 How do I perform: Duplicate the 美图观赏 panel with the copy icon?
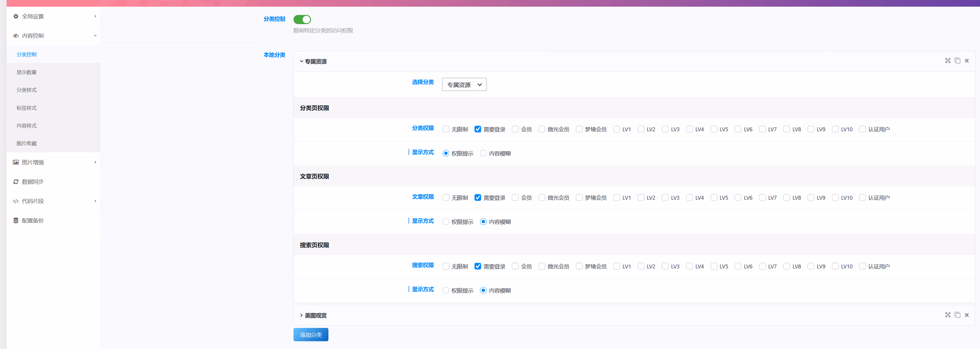(x=957, y=315)
